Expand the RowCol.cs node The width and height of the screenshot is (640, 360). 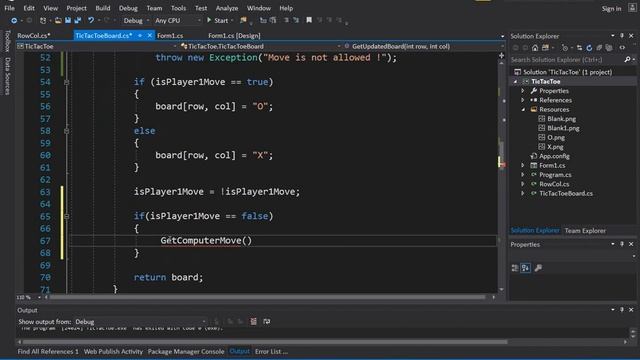(523, 184)
